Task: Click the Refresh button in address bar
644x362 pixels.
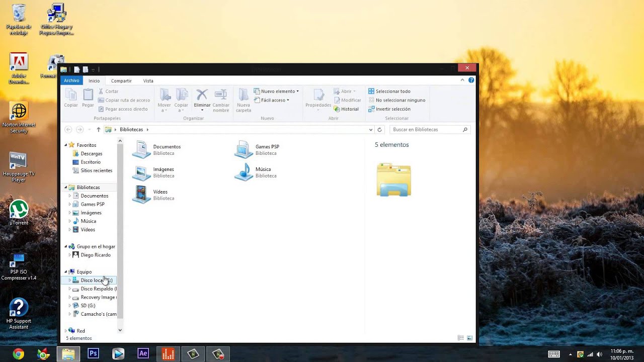Action: 380,129
